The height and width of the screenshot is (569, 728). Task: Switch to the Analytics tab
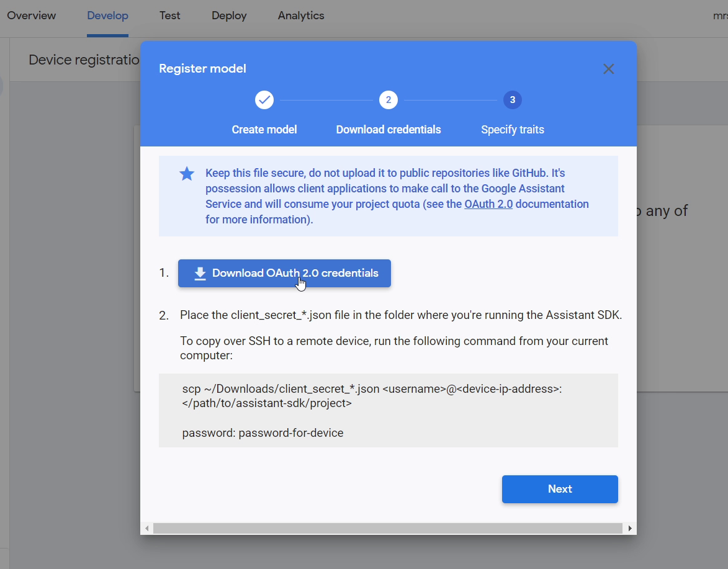pyautogui.click(x=301, y=16)
